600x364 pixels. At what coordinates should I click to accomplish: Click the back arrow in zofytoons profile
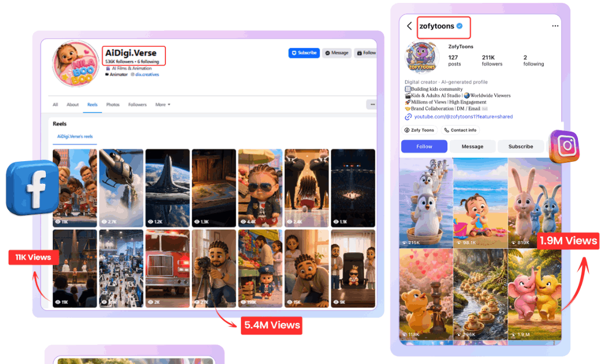pos(409,26)
